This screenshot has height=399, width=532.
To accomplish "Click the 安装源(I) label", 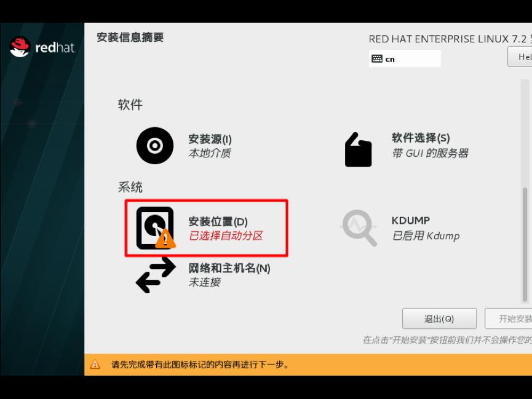I will click(x=210, y=139).
